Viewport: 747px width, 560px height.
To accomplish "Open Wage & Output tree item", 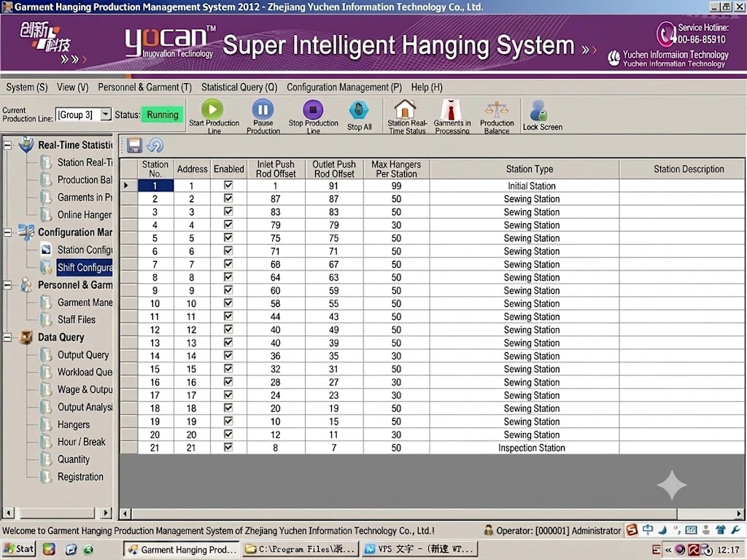I will coord(85,389).
